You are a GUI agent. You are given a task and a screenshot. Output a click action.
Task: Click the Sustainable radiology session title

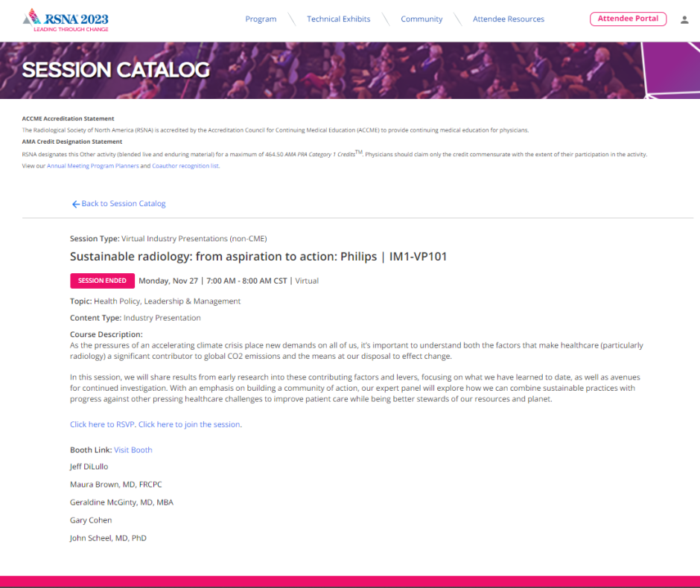pyautogui.click(x=258, y=257)
